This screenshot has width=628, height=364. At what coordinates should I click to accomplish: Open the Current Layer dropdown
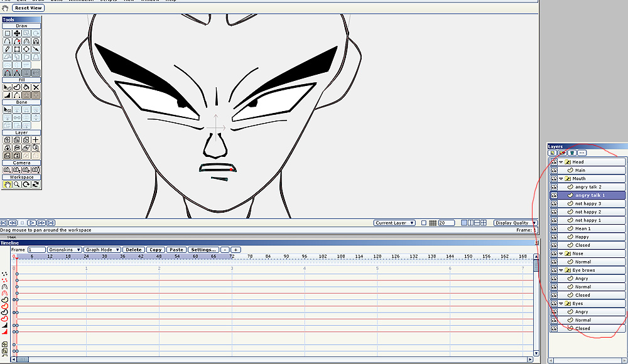pyautogui.click(x=394, y=223)
